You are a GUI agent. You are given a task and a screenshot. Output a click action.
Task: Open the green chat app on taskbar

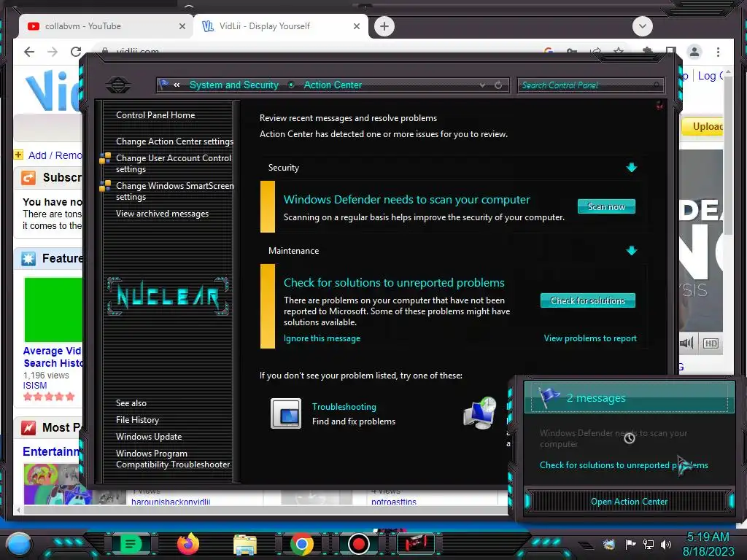point(131,543)
